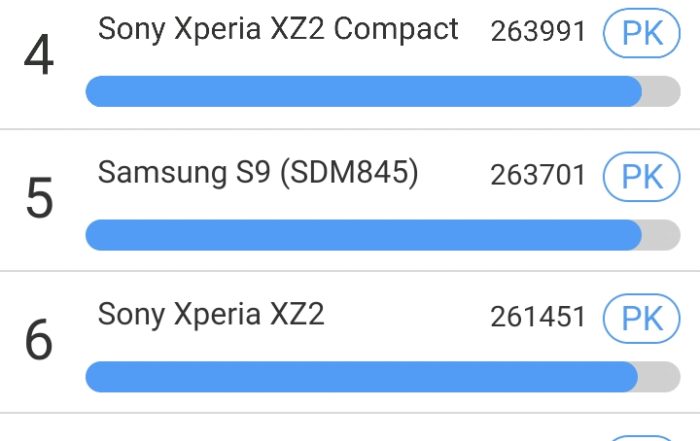
Task: Click the rank number 6
Action: pos(39,341)
